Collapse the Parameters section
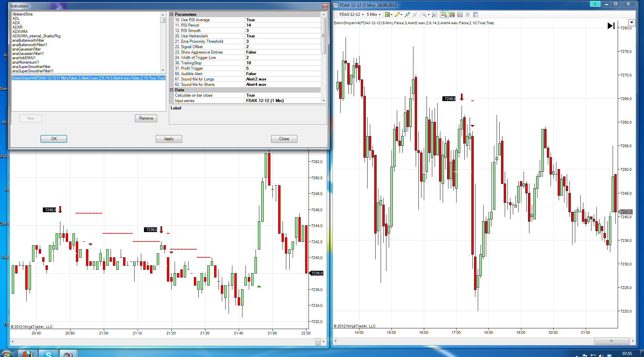This screenshot has width=644, height=357. [172, 14]
